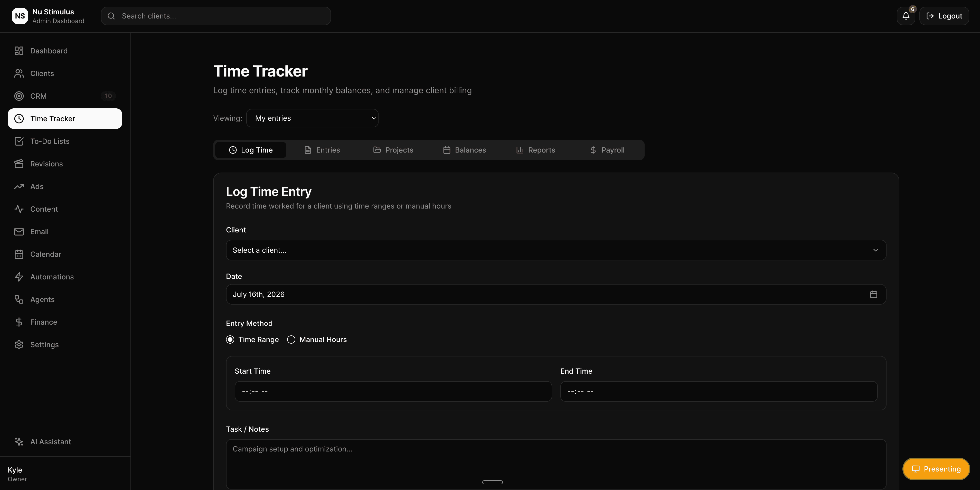Screen dimensions: 980x490
Task: Click the Search clients field
Action: [216, 16]
